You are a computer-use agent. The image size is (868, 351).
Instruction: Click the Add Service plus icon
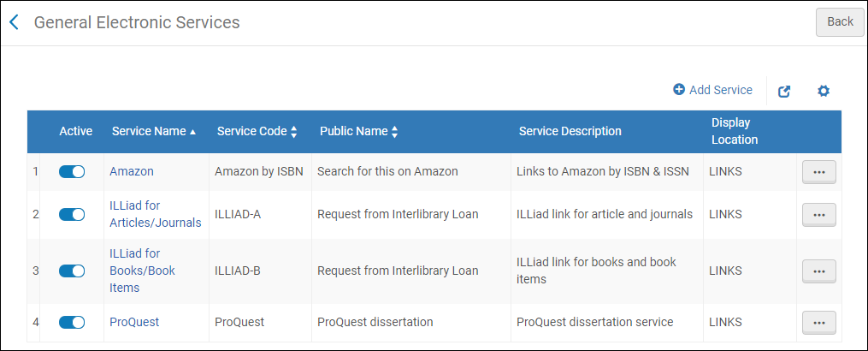[x=679, y=90]
